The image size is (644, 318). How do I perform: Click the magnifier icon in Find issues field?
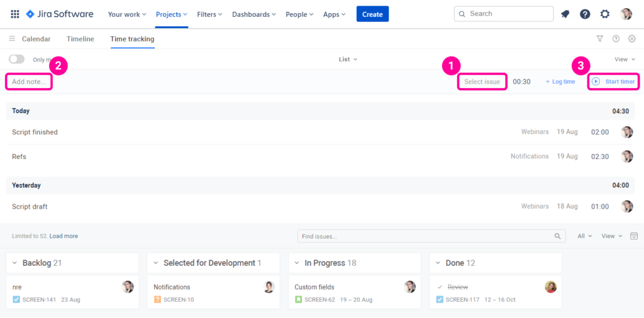pyautogui.click(x=557, y=236)
